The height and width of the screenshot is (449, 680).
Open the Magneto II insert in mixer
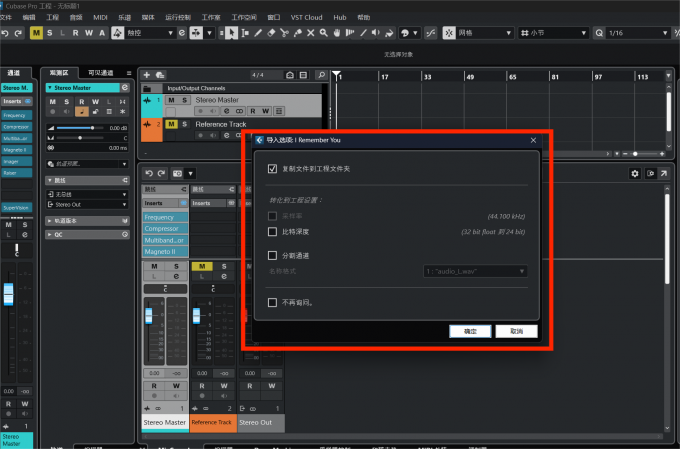[165, 252]
